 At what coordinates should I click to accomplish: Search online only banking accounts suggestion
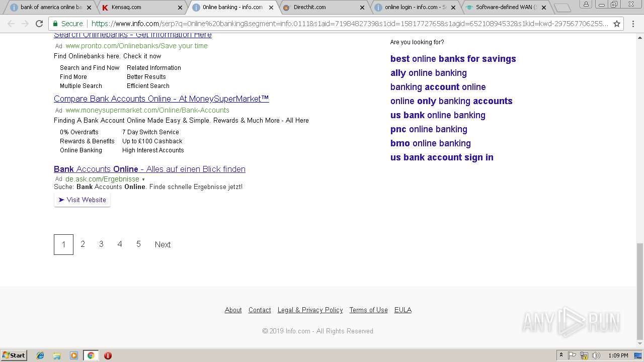(x=451, y=101)
